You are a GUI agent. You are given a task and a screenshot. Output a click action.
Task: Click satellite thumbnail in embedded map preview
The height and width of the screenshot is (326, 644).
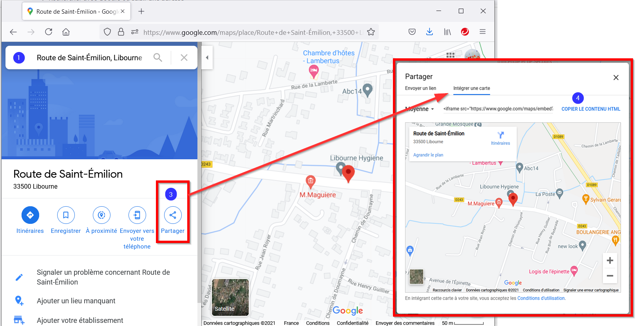pos(416,277)
